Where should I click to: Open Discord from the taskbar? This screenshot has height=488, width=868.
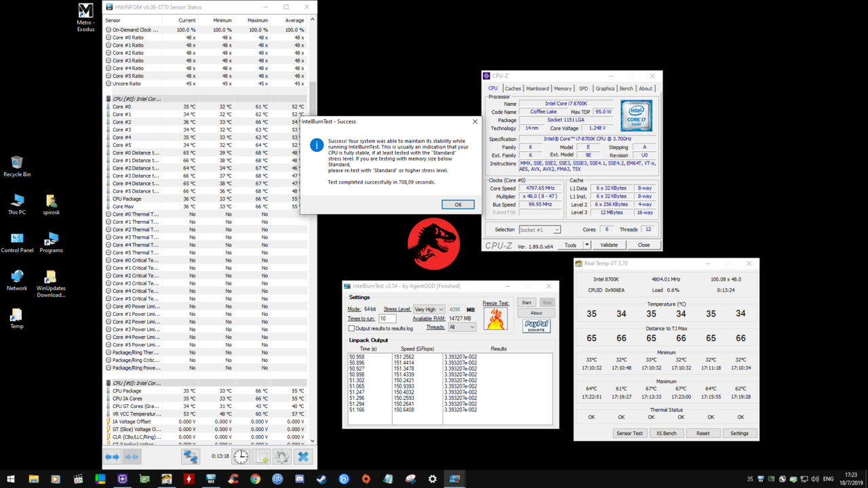click(x=299, y=479)
